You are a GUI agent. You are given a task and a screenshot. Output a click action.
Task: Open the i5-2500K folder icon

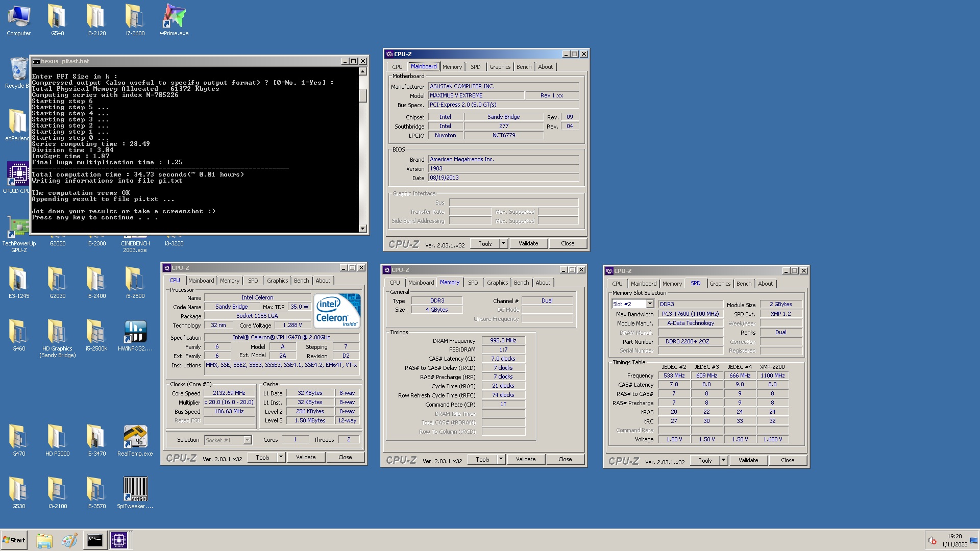click(96, 335)
